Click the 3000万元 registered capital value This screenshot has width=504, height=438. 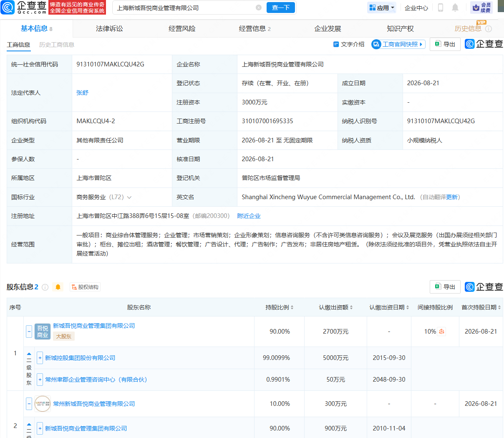(255, 102)
